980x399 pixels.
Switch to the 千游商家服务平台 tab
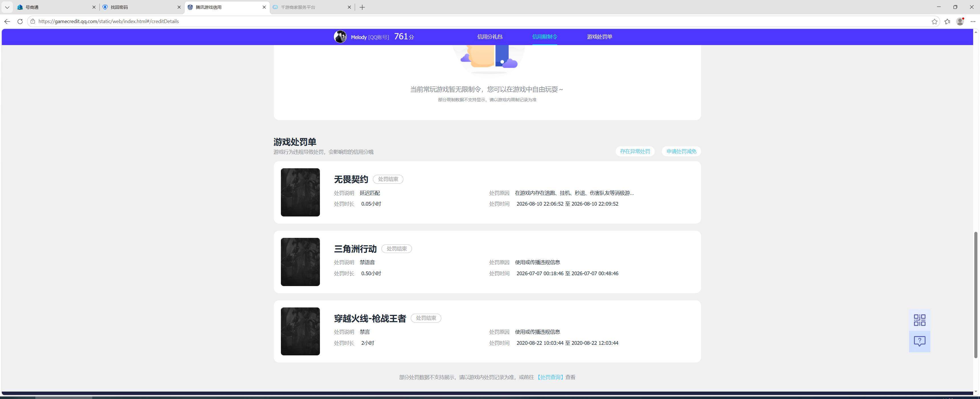pyautogui.click(x=312, y=7)
